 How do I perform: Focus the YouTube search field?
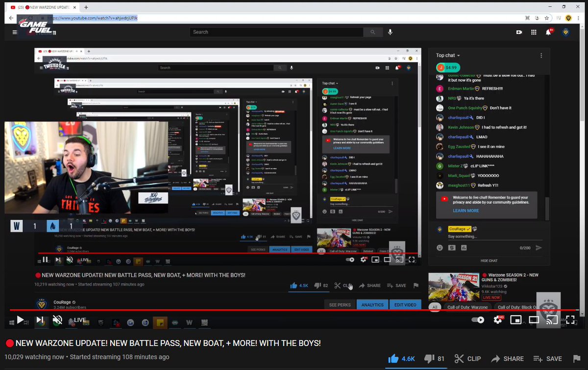277,32
